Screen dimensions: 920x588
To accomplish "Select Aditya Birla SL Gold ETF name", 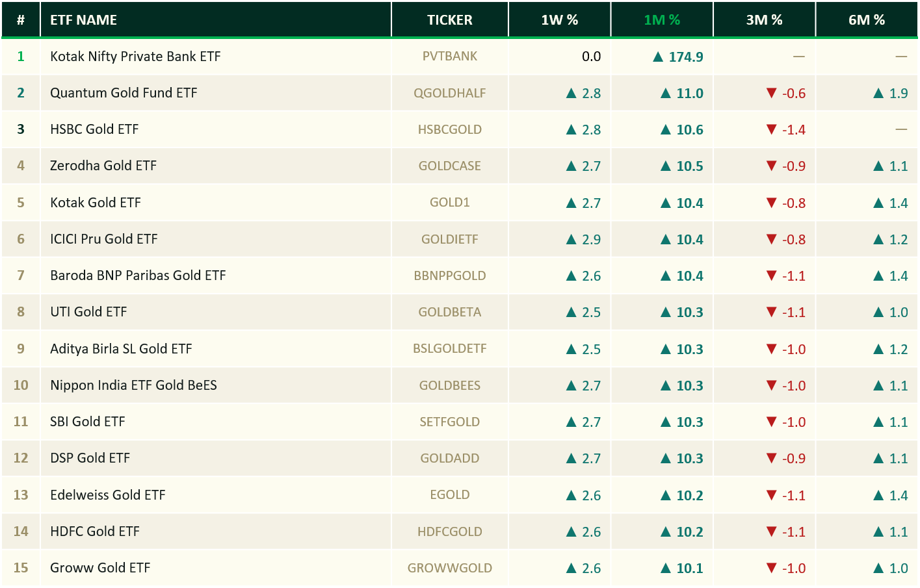I will click(121, 349).
